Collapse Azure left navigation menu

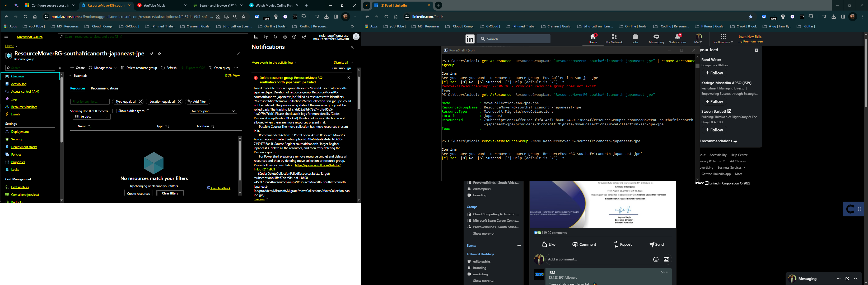60,68
